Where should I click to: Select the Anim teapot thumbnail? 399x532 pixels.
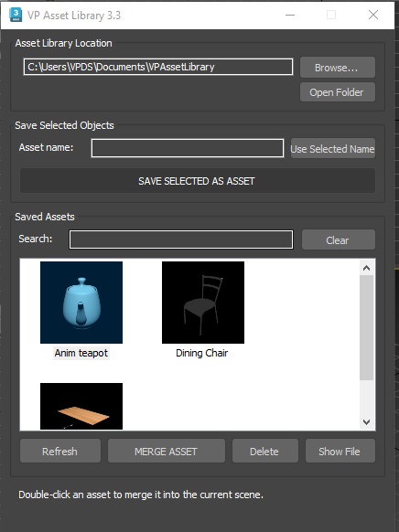click(x=81, y=303)
